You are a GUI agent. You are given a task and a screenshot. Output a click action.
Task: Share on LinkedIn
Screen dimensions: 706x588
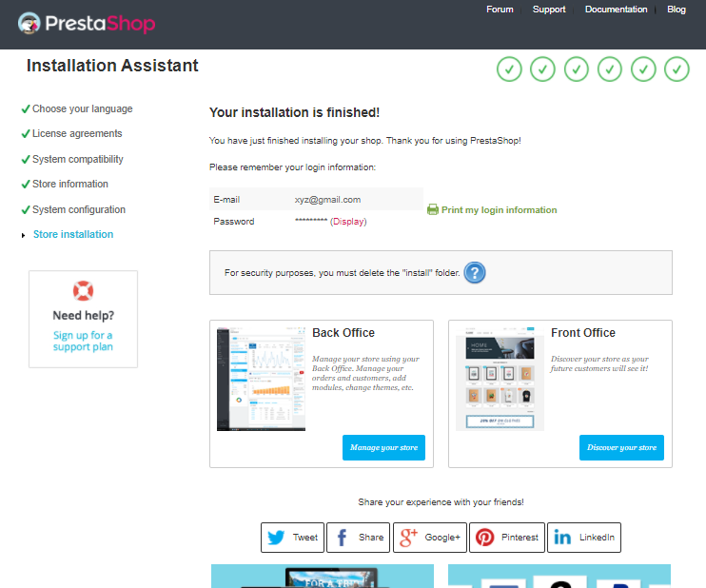coord(584,538)
